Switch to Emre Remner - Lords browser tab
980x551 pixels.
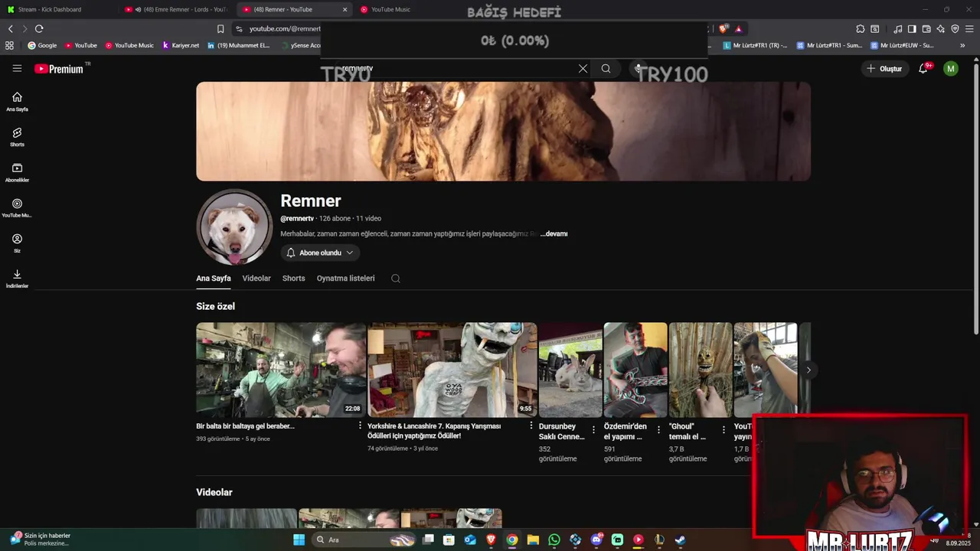pyautogui.click(x=176, y=9)
